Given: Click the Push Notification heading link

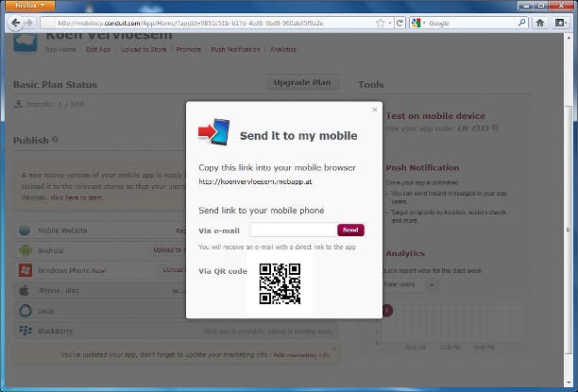Looking at the screenshot, I should point(422,168).
